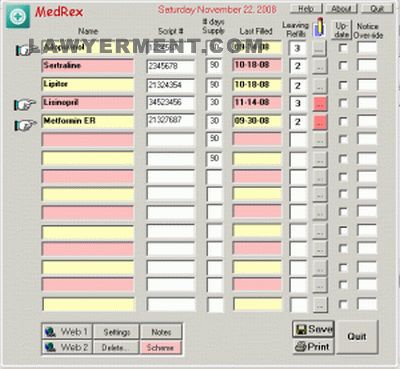The image size is (400, 369).
Task: Tick the Update checkbox for Metformin ER
Action: click(x=342, y=121)
